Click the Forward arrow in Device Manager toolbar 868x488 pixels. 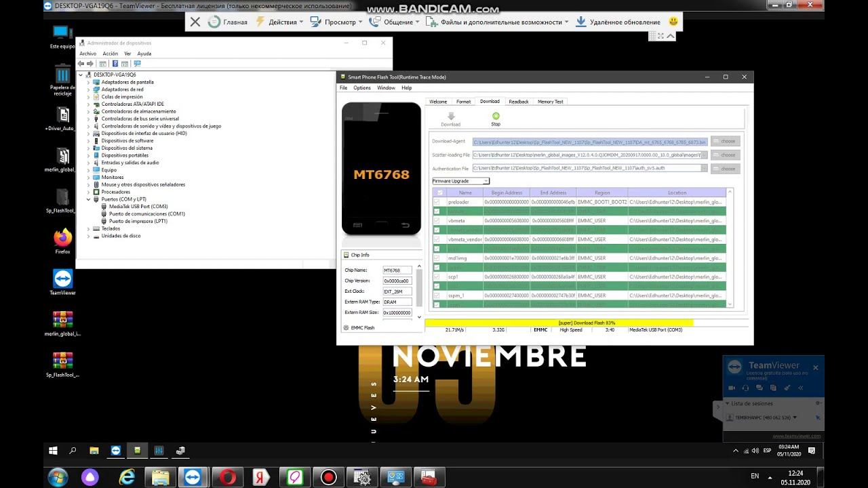pyautogui.click(x=90, y=64)
